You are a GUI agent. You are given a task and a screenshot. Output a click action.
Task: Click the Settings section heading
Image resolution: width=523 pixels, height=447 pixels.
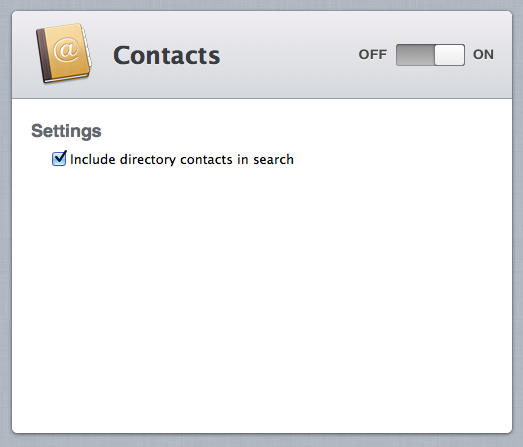66,131
